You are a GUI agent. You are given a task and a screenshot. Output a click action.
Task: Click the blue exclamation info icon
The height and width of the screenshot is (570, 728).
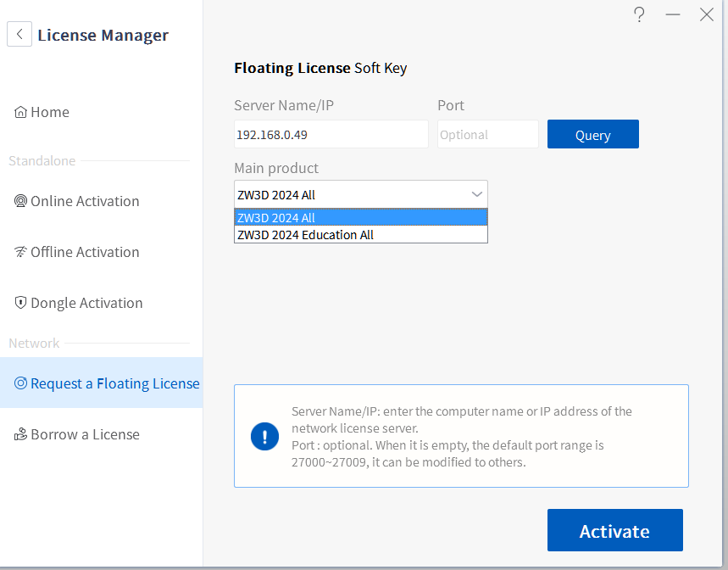coord(264,436)
